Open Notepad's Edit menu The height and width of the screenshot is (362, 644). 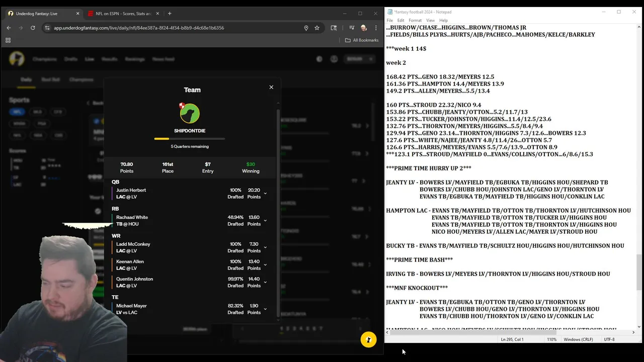pyautogui.click(x=400, y=21)
